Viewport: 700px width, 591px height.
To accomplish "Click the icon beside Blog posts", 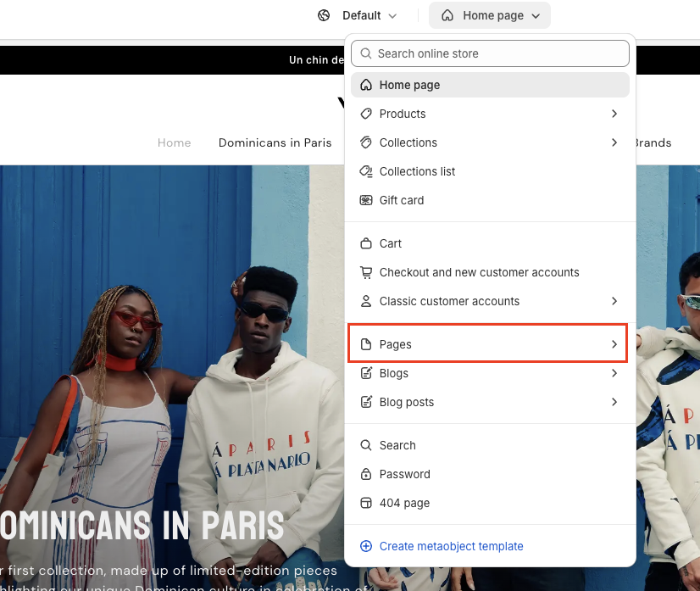I will click(x=366, y=402).
